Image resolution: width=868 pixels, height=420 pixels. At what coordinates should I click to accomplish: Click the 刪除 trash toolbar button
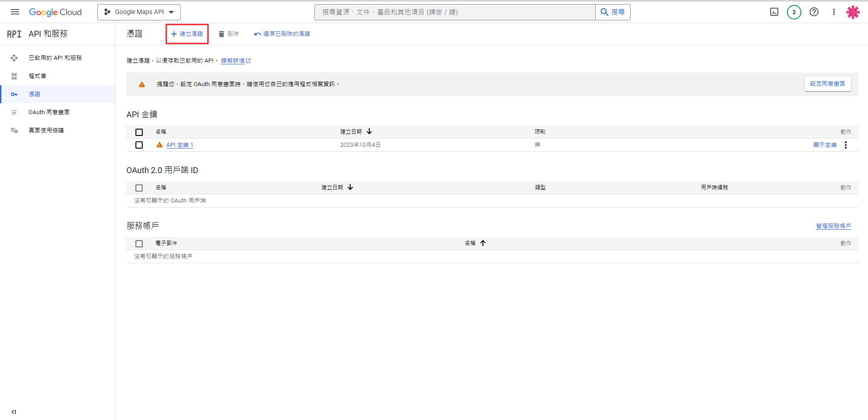[228, 34]
